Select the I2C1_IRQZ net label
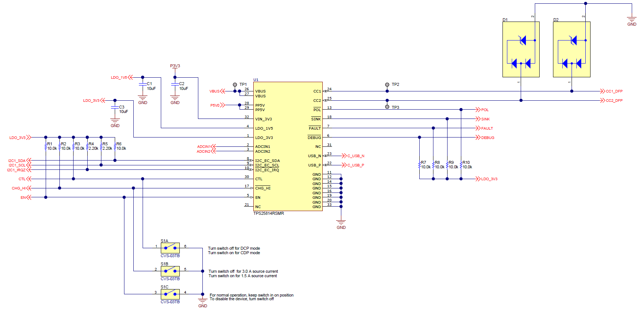The image size is (644, 314). click(16, 170)
